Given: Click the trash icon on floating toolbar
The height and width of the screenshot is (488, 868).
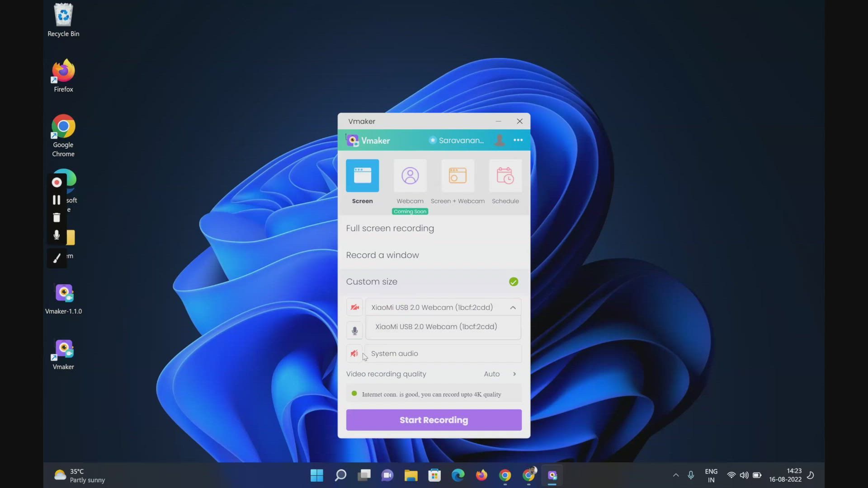Looking at the screenshot, I should coord(57,218).
